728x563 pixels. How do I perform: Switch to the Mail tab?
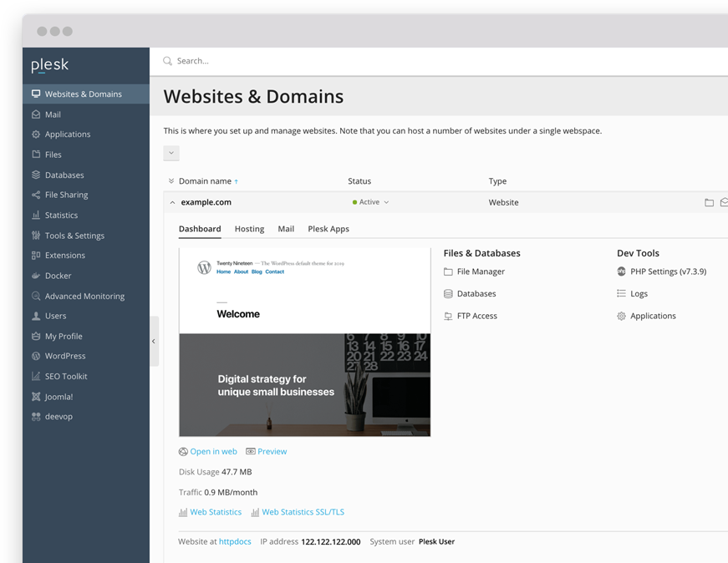click(x=286, y=229)
